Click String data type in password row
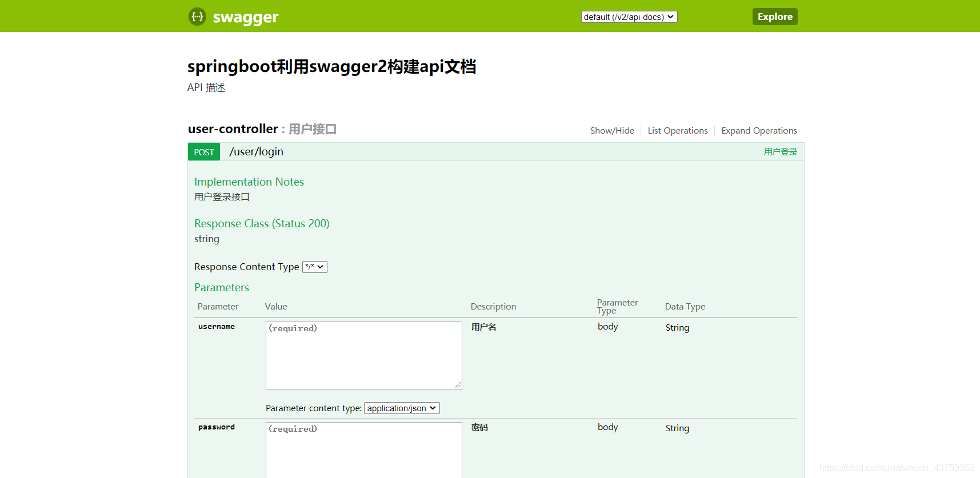Image resolution: width=980 pixels, height=478 pixels. click(x=677, y=428)
